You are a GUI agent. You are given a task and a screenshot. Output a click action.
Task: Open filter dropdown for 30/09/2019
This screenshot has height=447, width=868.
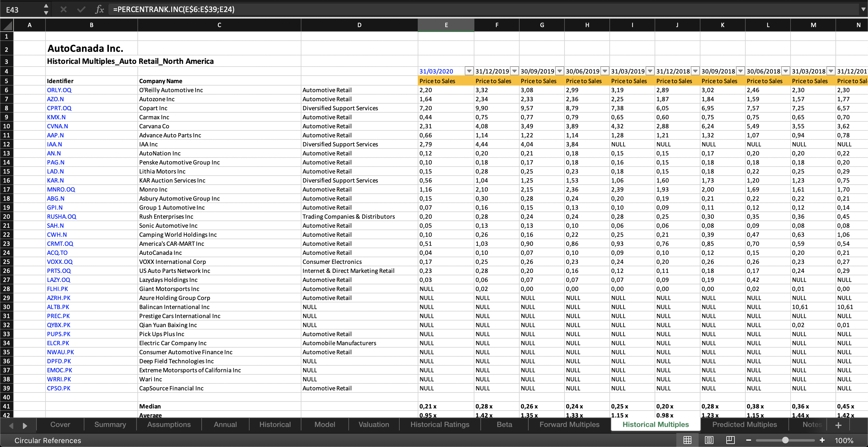[560, 71]
